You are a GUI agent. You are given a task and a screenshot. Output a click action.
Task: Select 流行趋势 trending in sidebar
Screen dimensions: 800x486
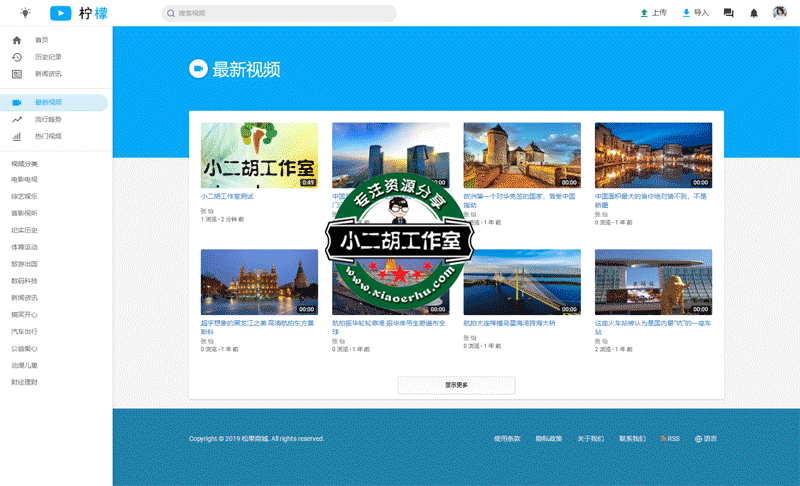(48, 119)
